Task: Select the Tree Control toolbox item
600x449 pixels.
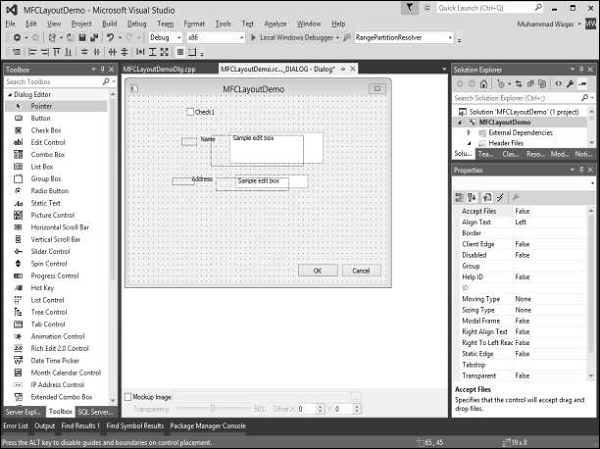Action: pos(47,312)
